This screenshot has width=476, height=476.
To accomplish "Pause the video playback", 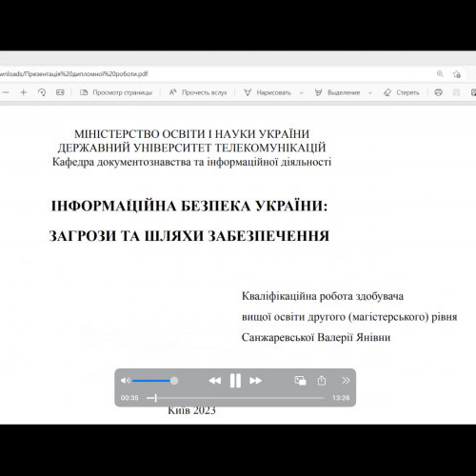I will [x=235, y=381].
